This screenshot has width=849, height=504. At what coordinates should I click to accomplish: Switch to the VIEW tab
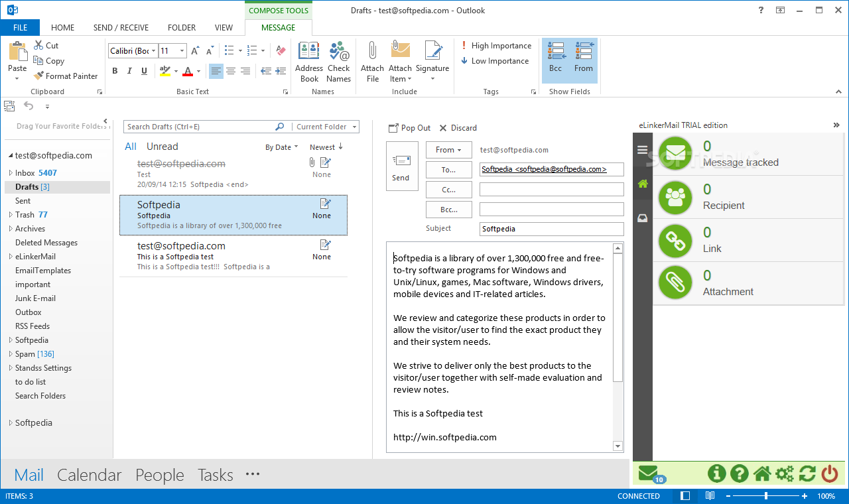coord(224,28)
